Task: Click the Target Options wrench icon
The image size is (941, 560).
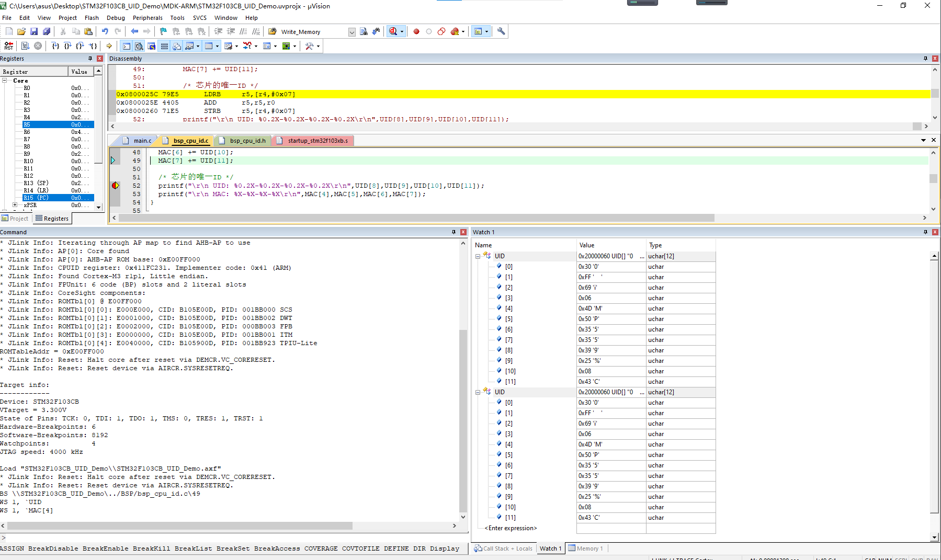Action: pyautogui.click(x=501, y=31)
